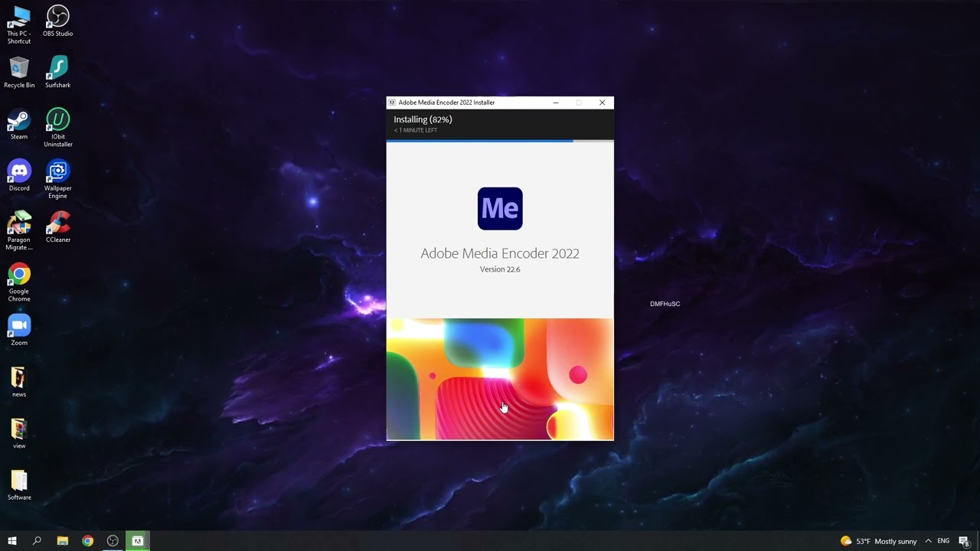Minimize the Media Encoder installer window
Image resolution: width=980 pixels, height=551 pixels.
pos(556,103)
